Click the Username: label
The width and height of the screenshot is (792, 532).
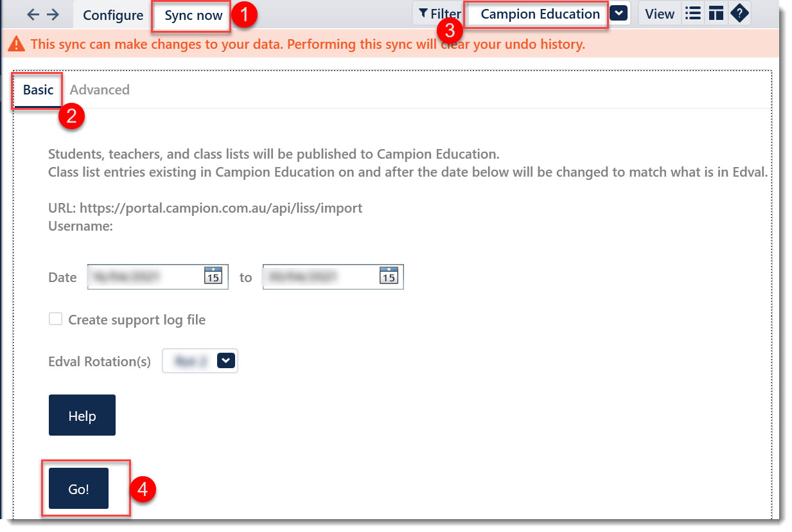[x=80, y=226]
